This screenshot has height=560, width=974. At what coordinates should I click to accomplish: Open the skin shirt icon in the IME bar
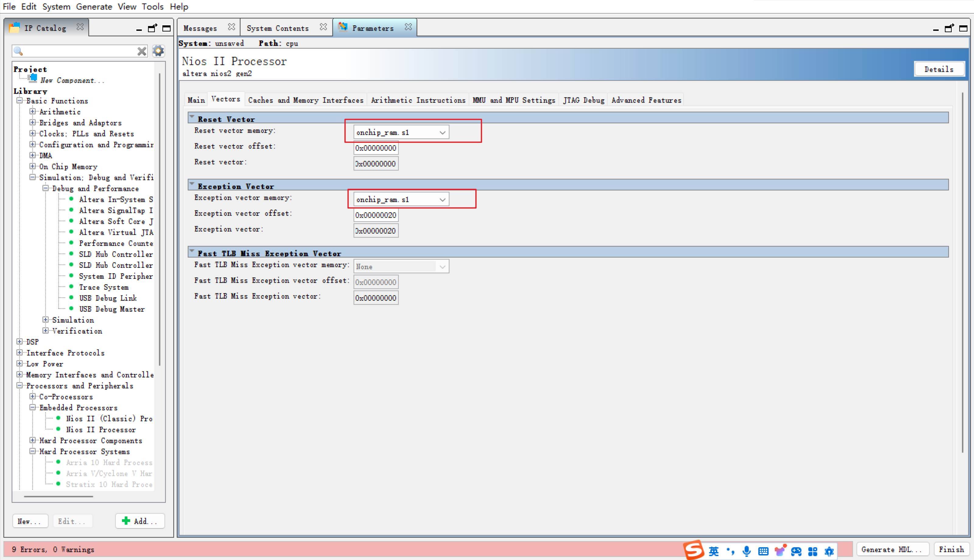pyautogui.click(x=780, y=550)
